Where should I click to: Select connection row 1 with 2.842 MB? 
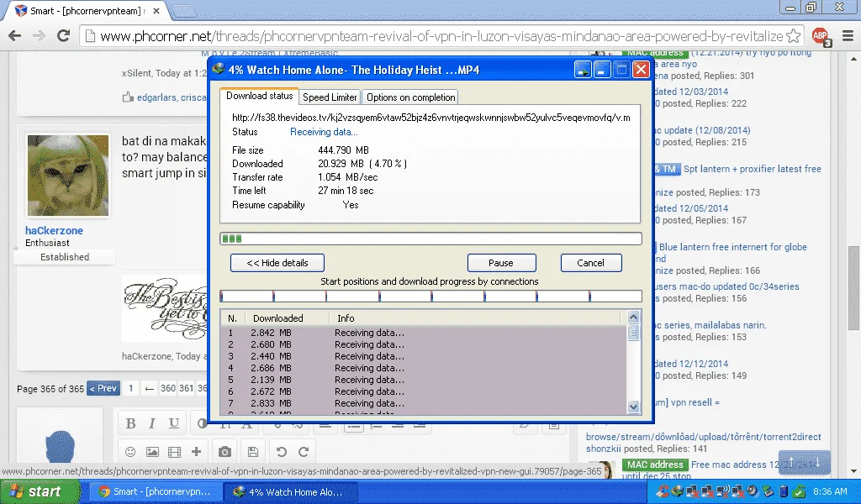pos(424,333)
